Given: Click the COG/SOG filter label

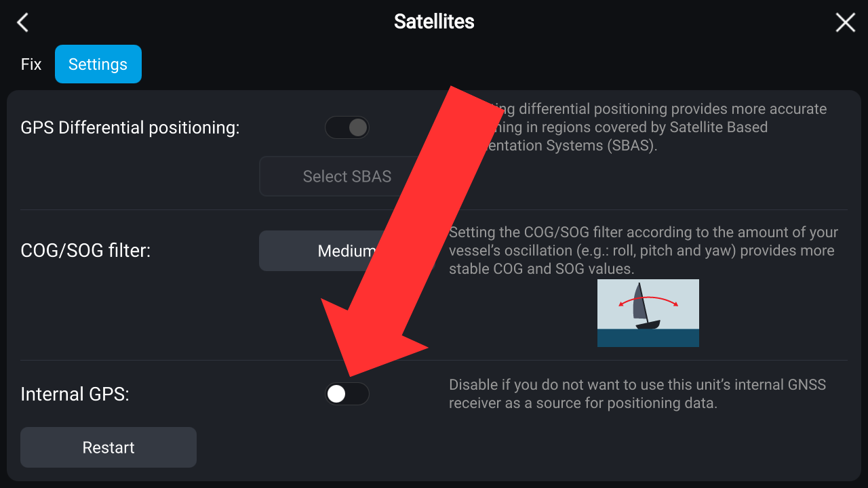Looking at the screenshot, I should tap(85, 251).
